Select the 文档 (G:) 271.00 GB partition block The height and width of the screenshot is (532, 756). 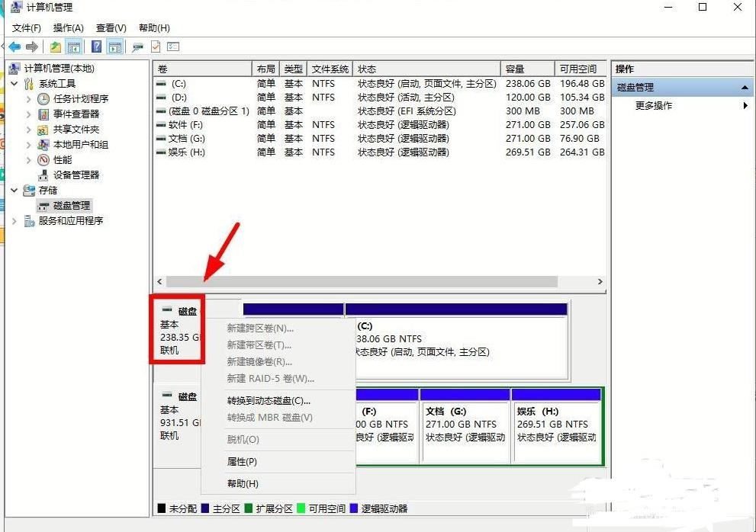pyautogui.click(x=465, y=425)
